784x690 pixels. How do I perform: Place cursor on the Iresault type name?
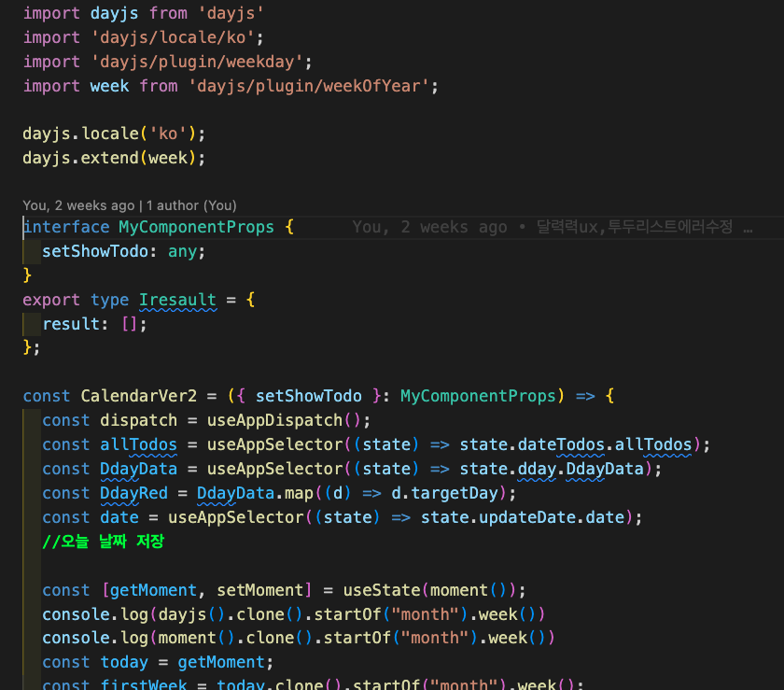(x=177, y=300)
